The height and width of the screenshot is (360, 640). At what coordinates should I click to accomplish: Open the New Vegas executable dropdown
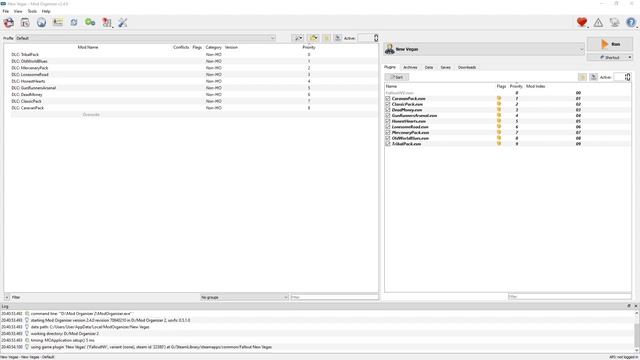click(x=484, y=49)
